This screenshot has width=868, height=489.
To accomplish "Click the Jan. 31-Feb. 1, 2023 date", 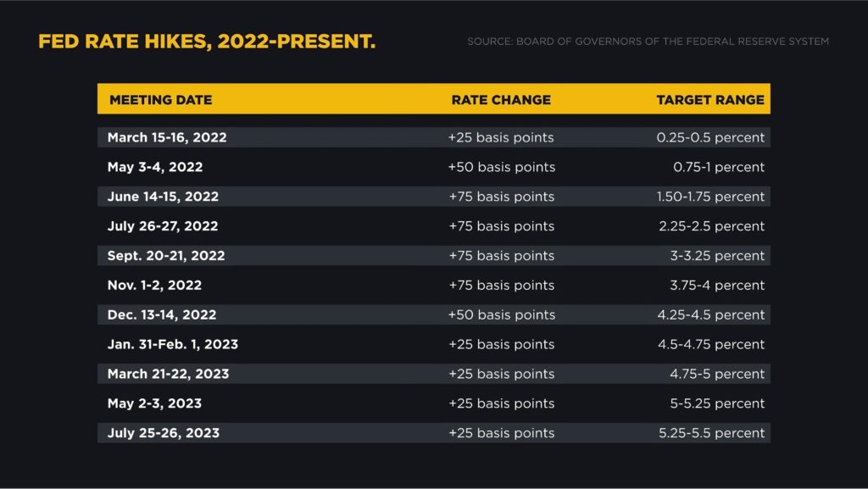I will pos(173,344).
